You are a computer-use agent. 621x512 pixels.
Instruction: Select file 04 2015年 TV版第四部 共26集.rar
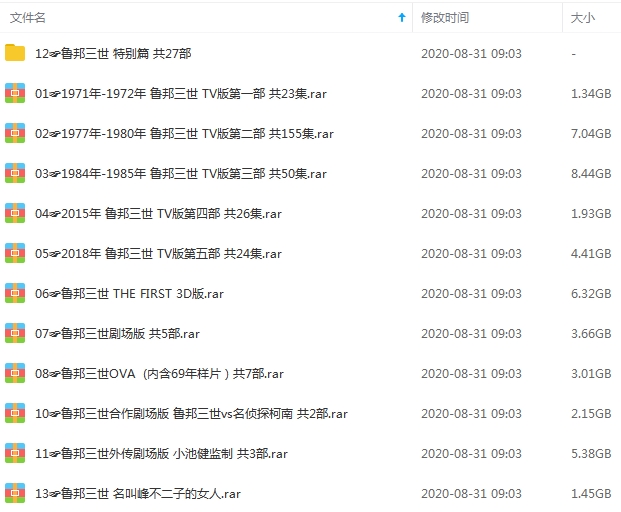[158, 213]
